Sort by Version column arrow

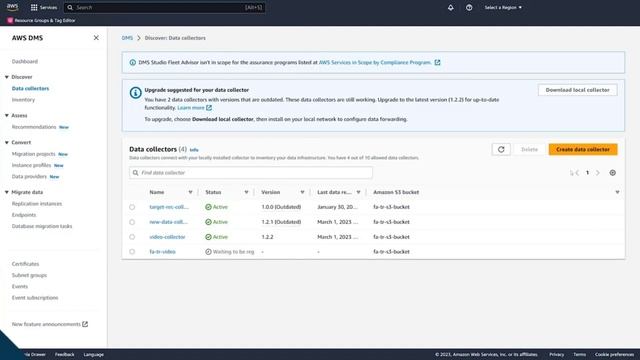click(302, 192)
